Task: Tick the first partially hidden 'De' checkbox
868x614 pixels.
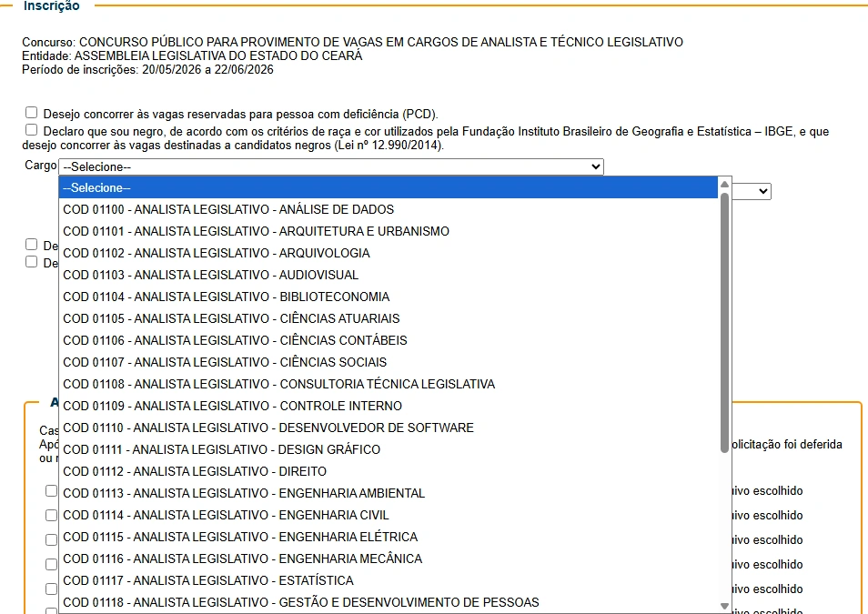Action: (x=32, y=244)
